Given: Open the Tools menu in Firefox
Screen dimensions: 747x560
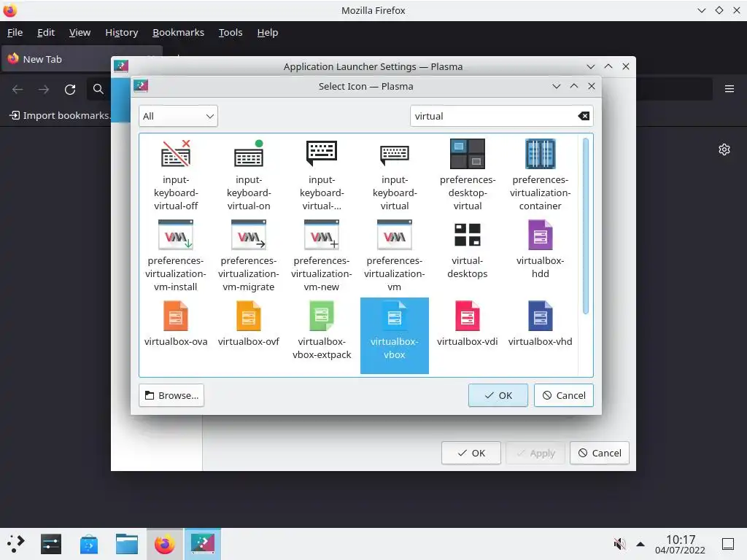Looking at the screenshot, I should (x=231, y=32).
